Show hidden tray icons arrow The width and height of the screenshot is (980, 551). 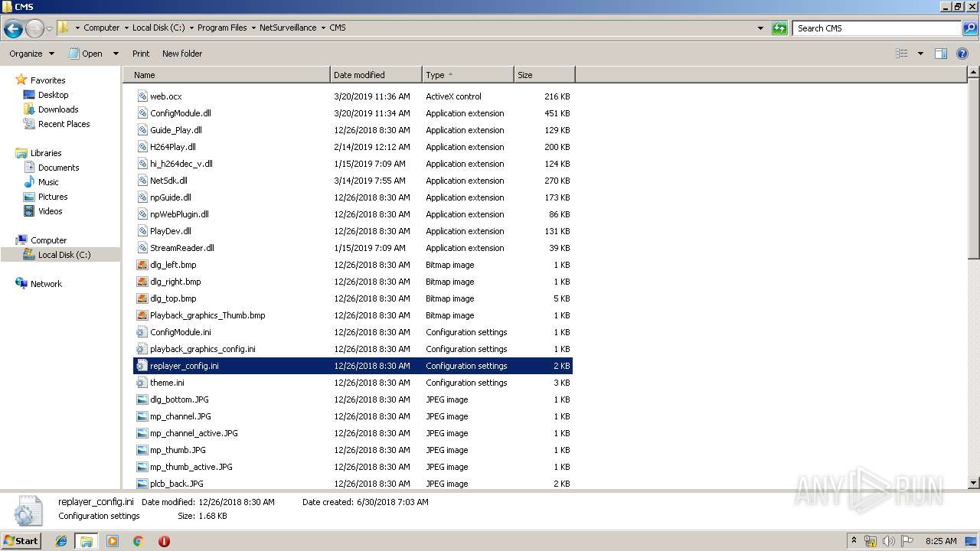854,540
